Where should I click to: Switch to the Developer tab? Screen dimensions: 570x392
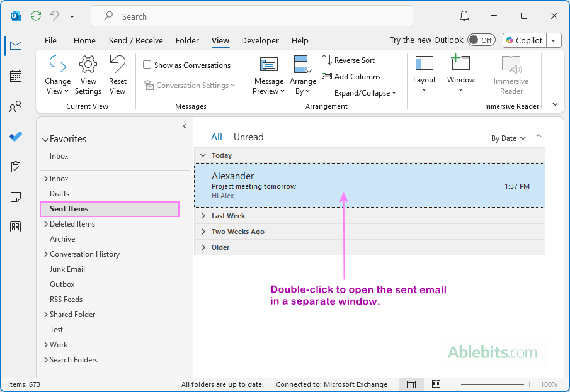point(260,41)
